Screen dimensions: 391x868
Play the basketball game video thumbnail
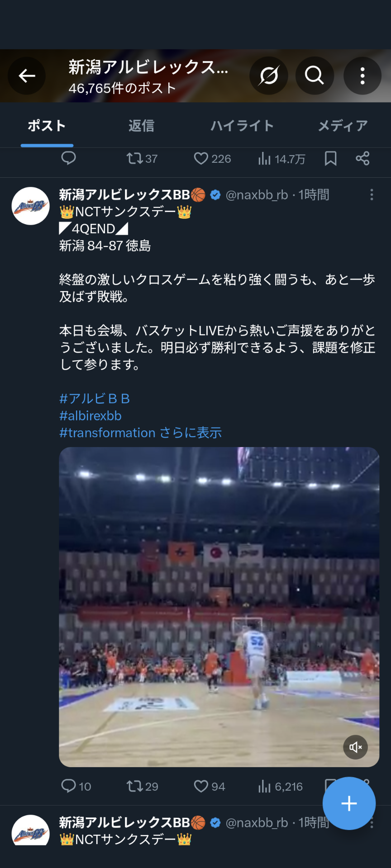tap(219, 607)
